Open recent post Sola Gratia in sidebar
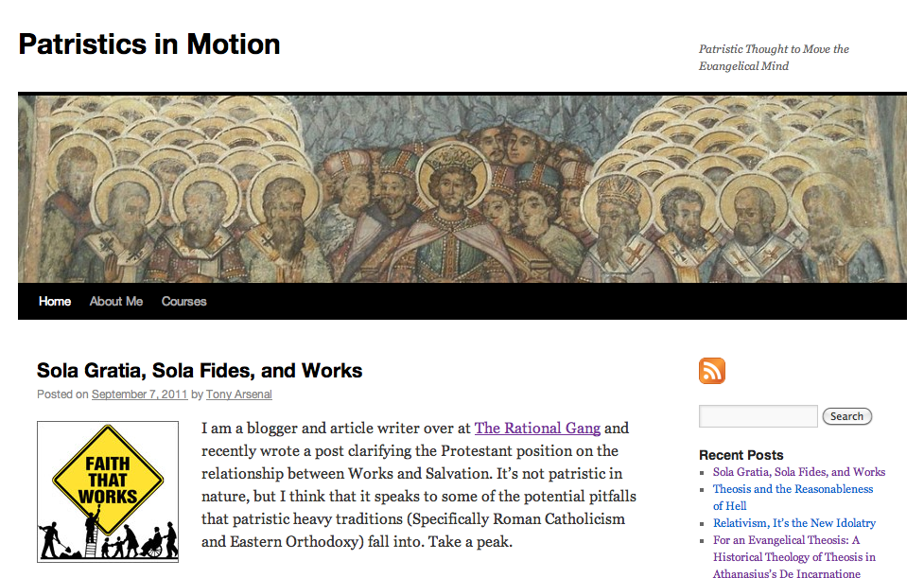924x578 pixels. 799,472
